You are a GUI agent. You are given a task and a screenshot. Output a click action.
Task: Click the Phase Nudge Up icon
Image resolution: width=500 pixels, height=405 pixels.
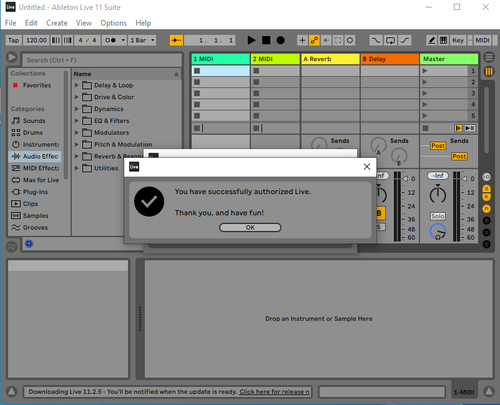pyautogui.click(x=68, y=40)
